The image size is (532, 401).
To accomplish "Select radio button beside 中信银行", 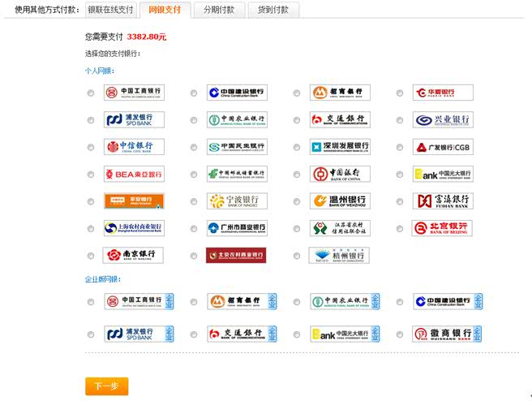I will coord(91,147).
